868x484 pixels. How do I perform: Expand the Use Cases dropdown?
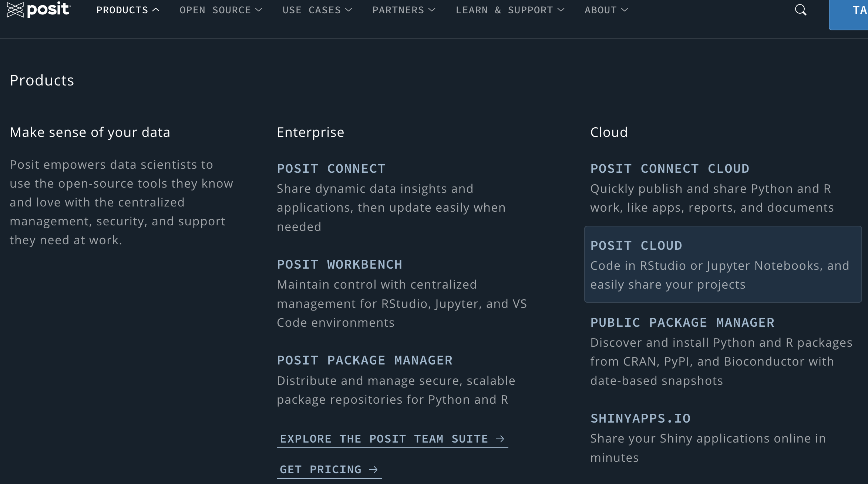(317, 10)
